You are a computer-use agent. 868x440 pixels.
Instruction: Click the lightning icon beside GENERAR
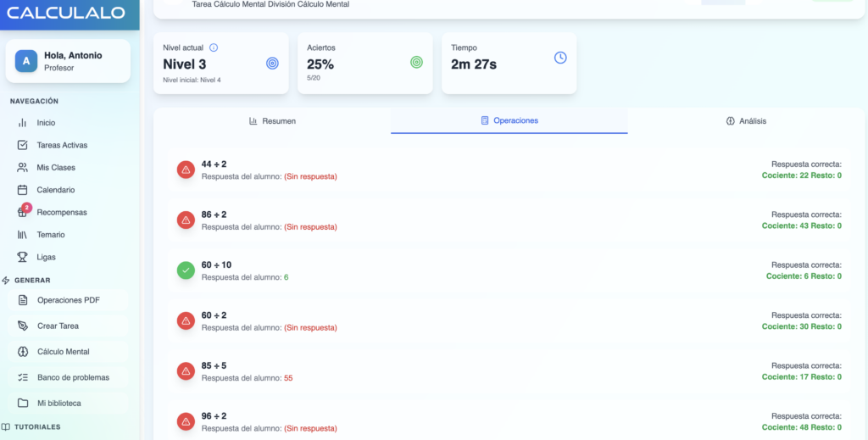(6, 280)
